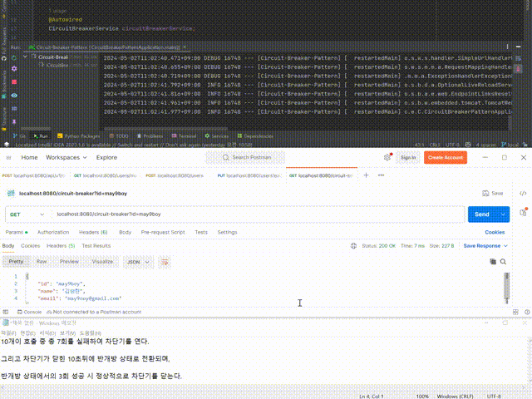Open the Send button dropdown arrow
The height and width of the screenshot is (399, 532).
coord(503,214)
